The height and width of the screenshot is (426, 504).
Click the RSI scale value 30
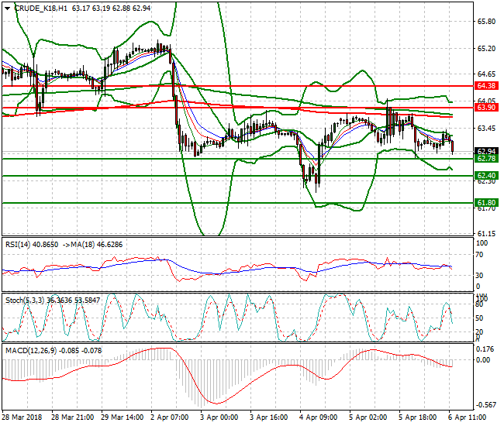479,276
